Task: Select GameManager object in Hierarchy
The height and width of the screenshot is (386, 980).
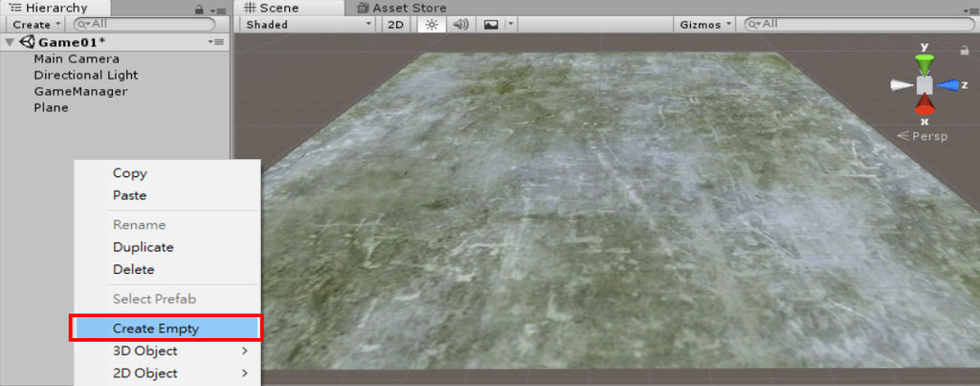Action: coord(80,91)
